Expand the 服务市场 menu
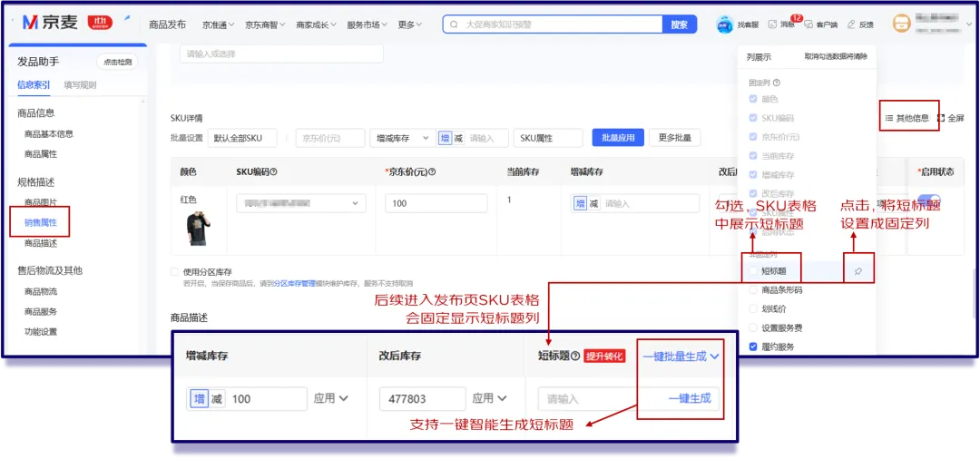 [367, 24]
